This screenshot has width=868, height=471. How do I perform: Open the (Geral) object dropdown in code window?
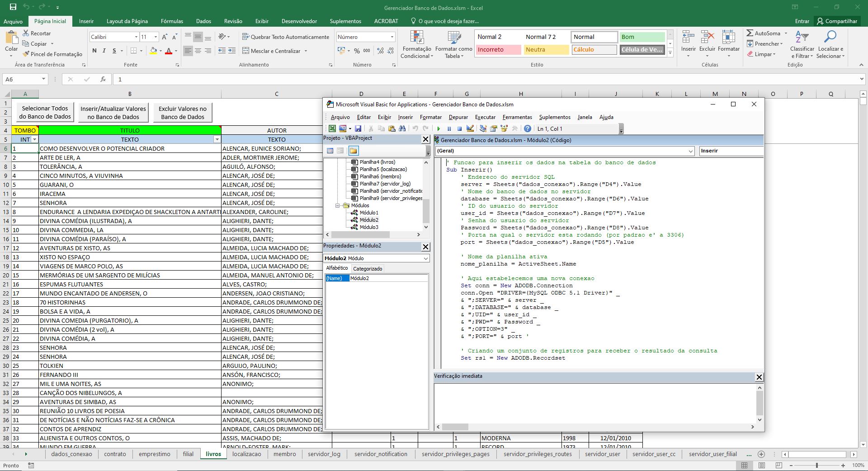point(690,151)
